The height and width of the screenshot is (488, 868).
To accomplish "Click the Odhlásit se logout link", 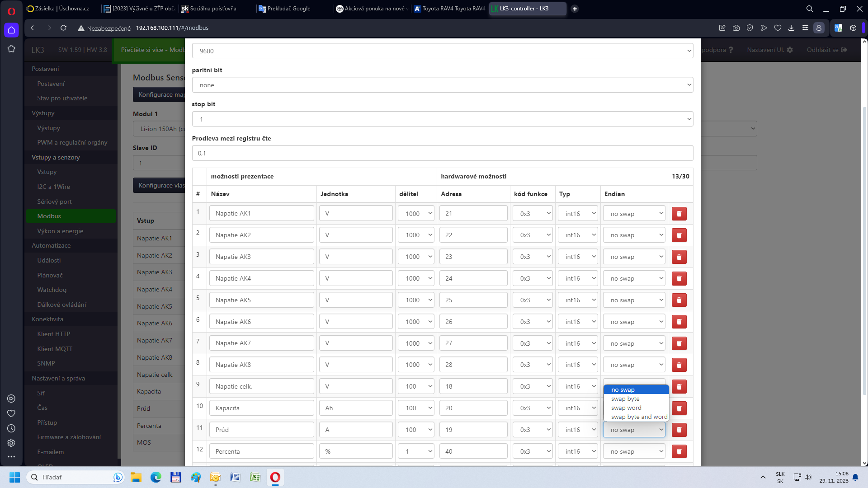I will pyautogui.click(x=826, y=50).
